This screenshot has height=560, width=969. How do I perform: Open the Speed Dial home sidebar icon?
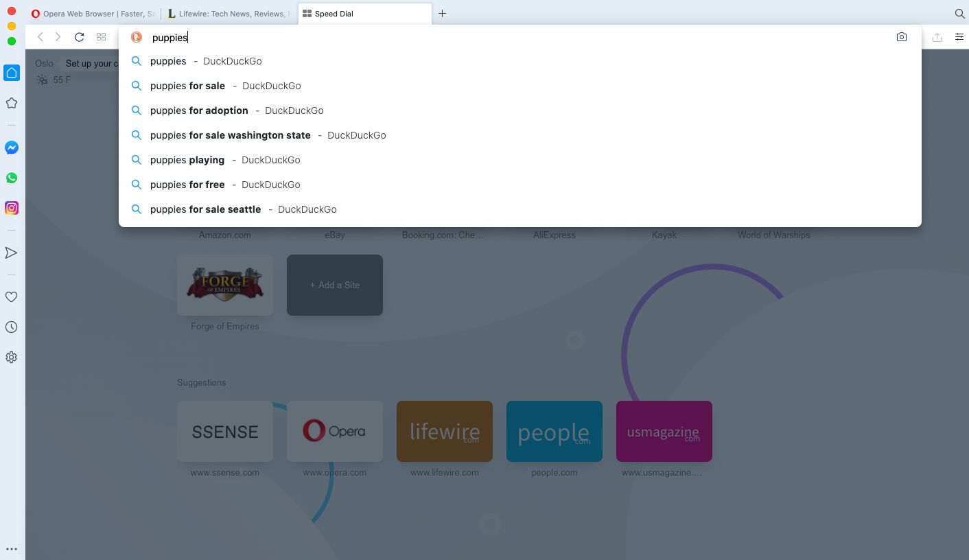(12, 73)
